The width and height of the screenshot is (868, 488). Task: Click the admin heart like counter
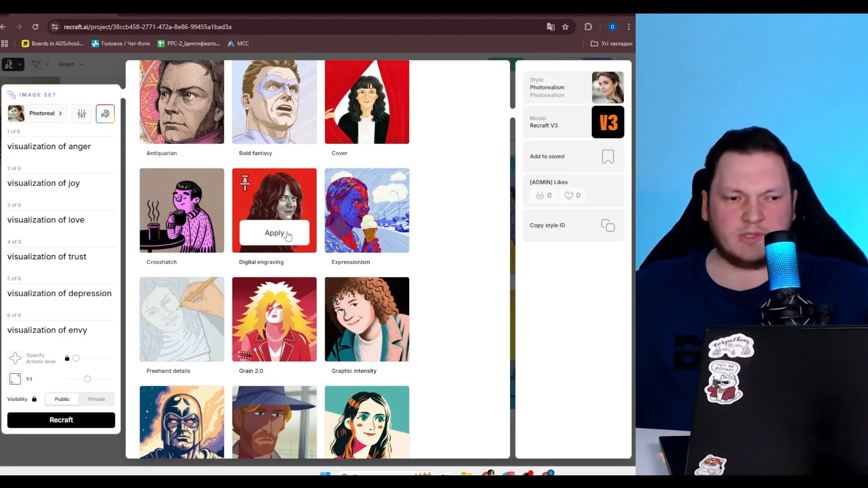tap(572, 196)
